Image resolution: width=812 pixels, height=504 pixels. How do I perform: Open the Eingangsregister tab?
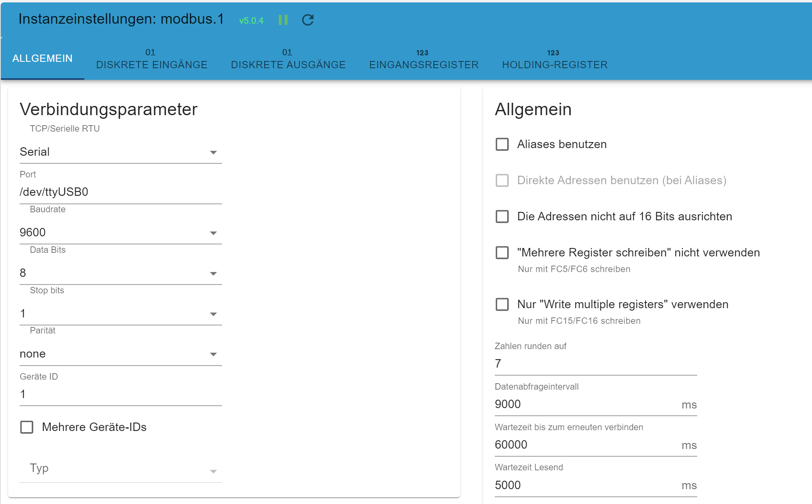point(424,59)
